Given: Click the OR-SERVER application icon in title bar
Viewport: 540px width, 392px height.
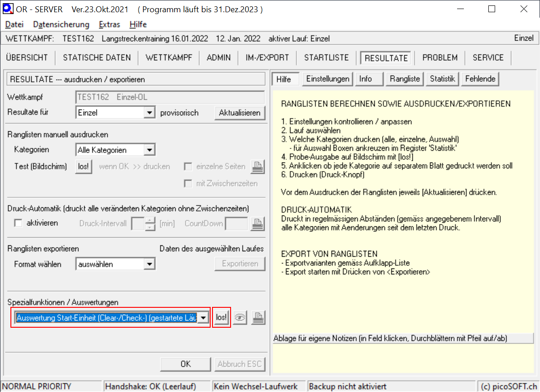Looking at the screenshot, I should (x=8, y=9).
